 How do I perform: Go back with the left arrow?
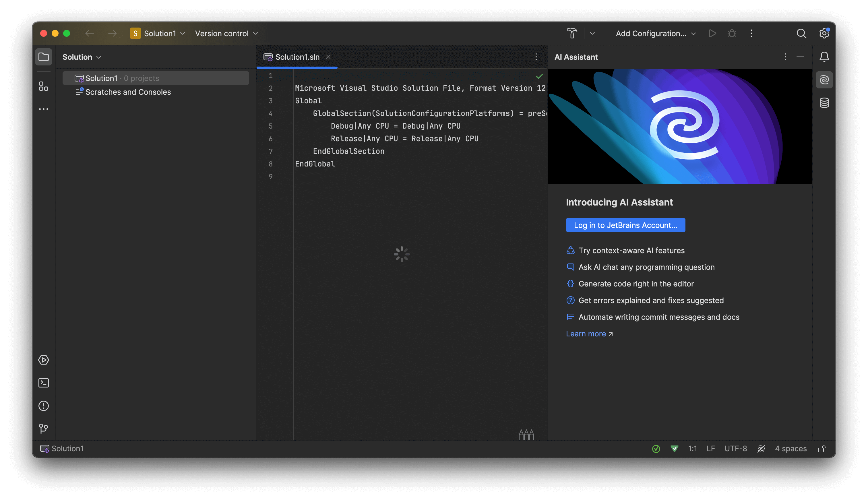89,33
